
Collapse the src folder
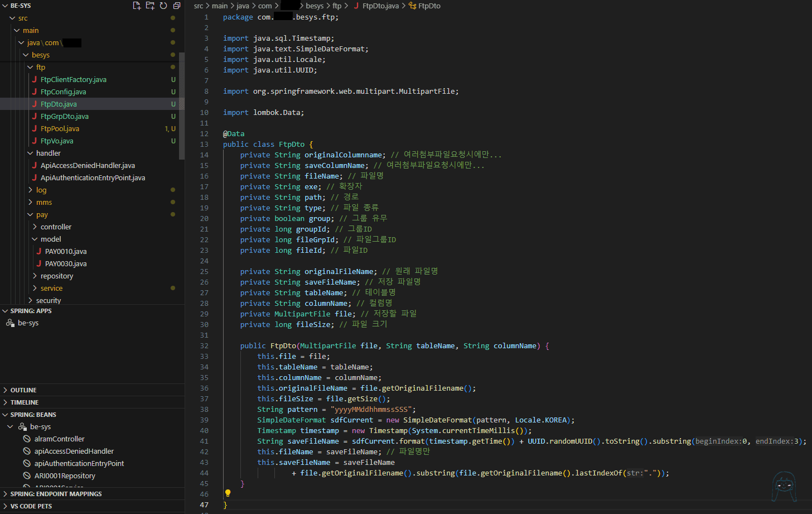point(12,18)
